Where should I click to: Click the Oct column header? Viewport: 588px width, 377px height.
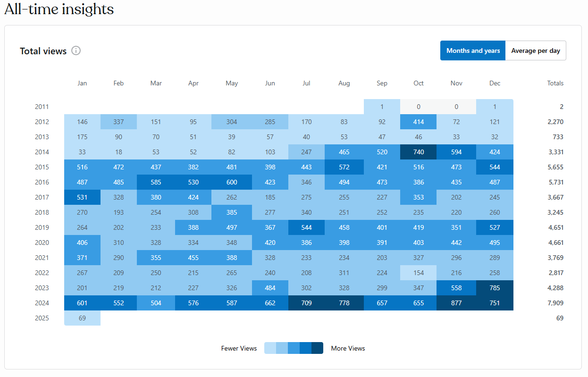pos(419,83)
